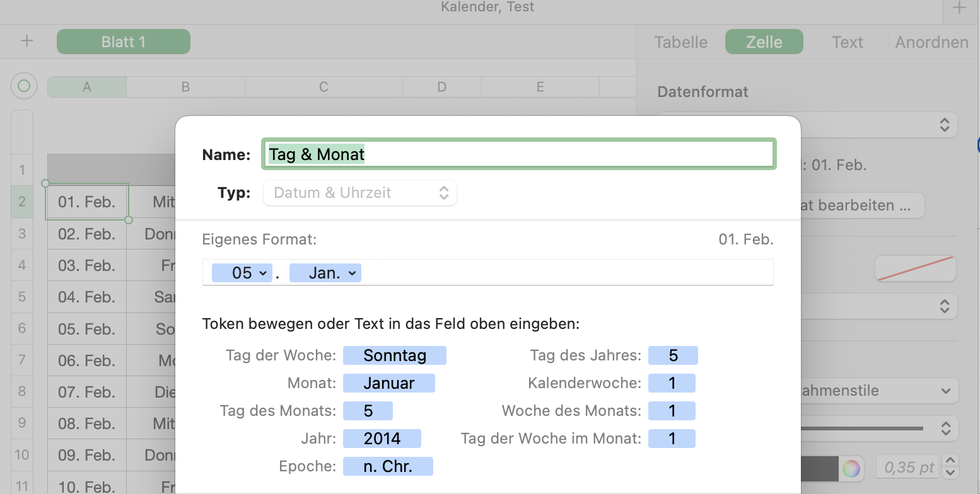Select the Blatt 1 sheet tab

124,42
